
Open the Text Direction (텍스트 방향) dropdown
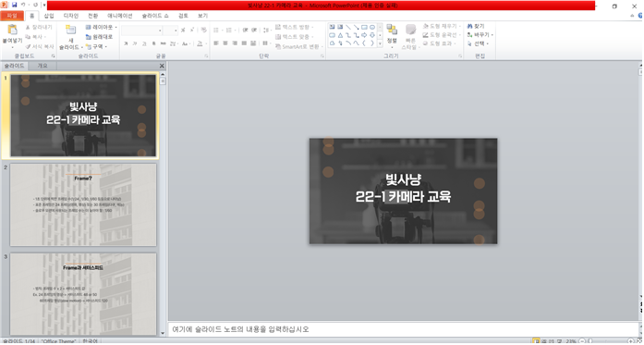(295, 27)
